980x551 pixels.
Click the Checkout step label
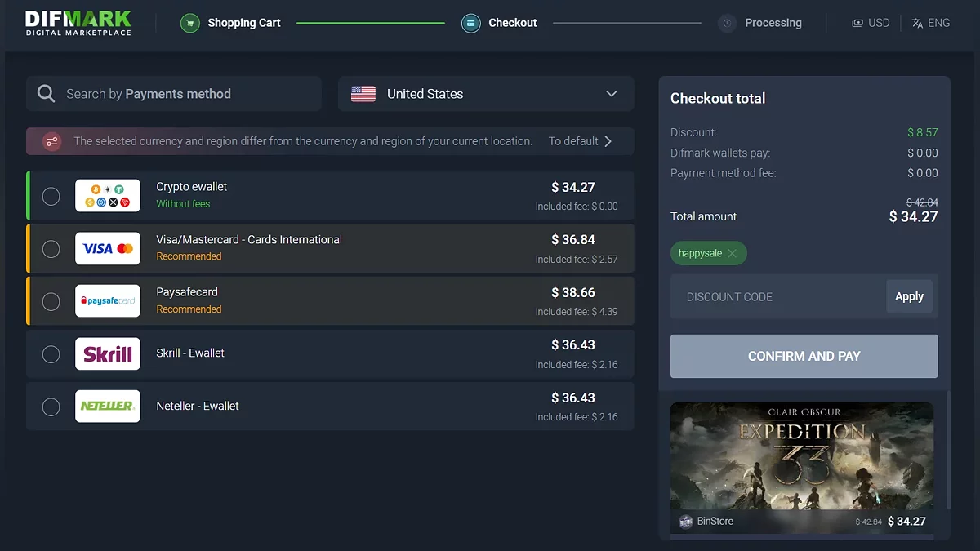tap(512, 23)
